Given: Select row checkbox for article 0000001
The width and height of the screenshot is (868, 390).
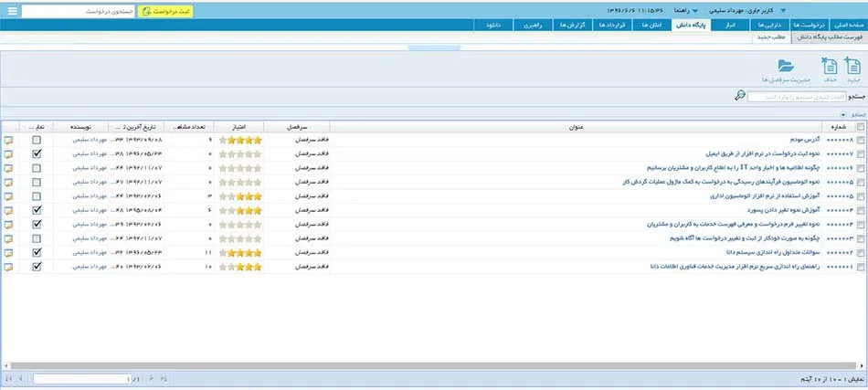Looking at the screenshot, I should tap(861, 268).
